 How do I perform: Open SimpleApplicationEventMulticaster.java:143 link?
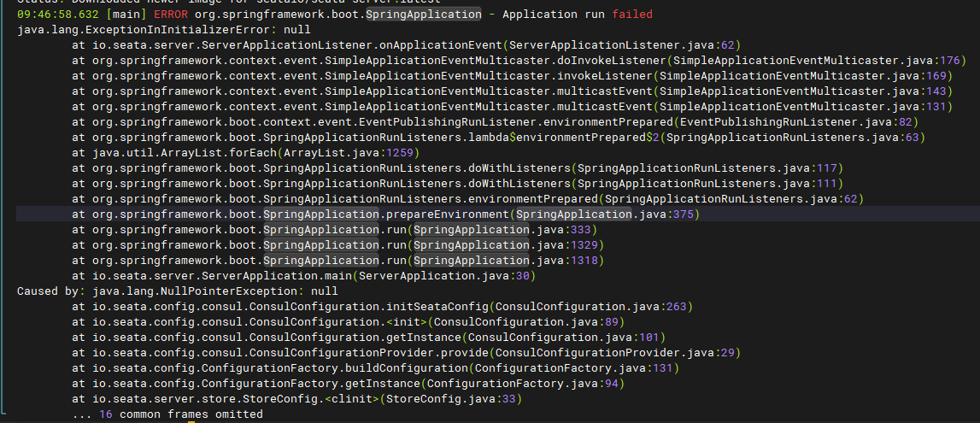(x=803, y=91)
